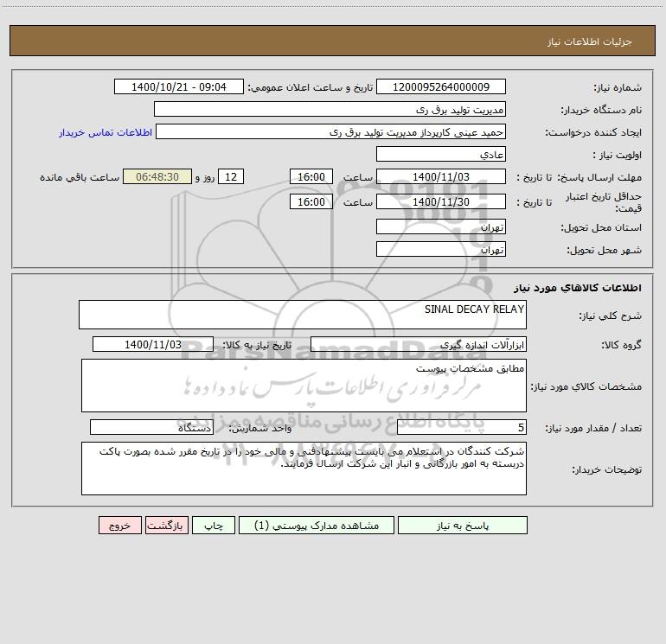This screenshot has width=666, height=644.
Task: Click buyer notes text area
Action: [x=304, y=469]
